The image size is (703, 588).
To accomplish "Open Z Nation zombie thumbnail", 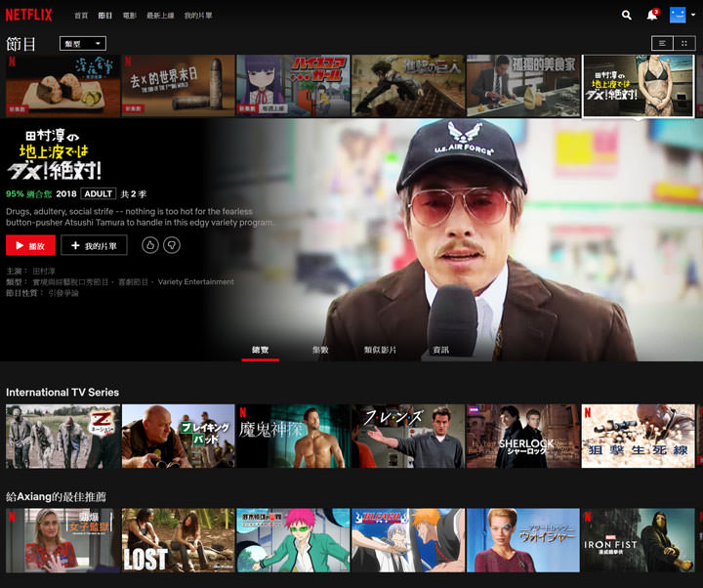I will 63,437.
